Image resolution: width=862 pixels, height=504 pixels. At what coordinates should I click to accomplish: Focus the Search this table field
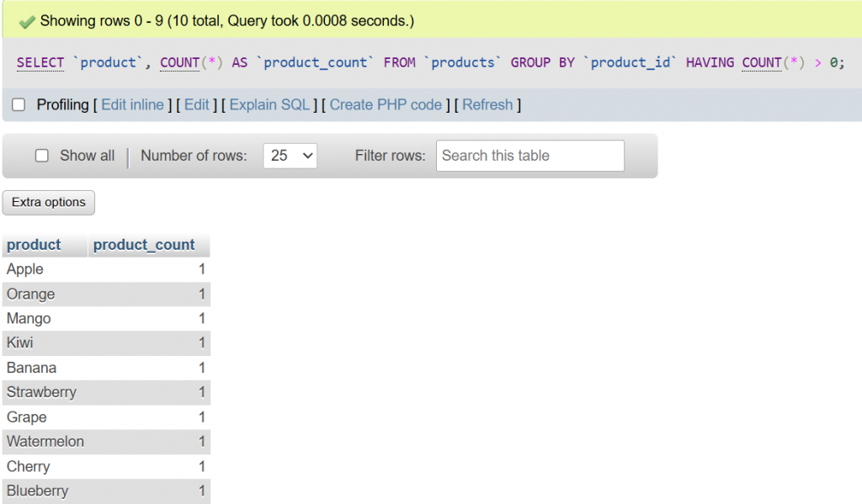click(x=529, y=156)
